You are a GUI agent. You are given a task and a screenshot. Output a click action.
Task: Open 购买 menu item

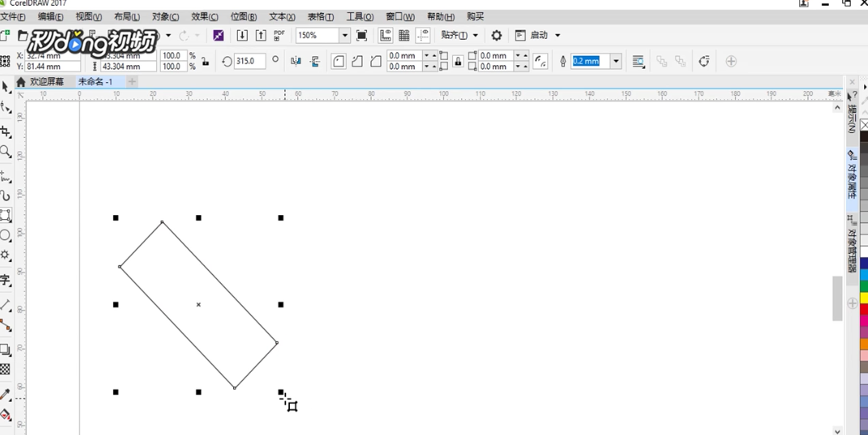475,16
